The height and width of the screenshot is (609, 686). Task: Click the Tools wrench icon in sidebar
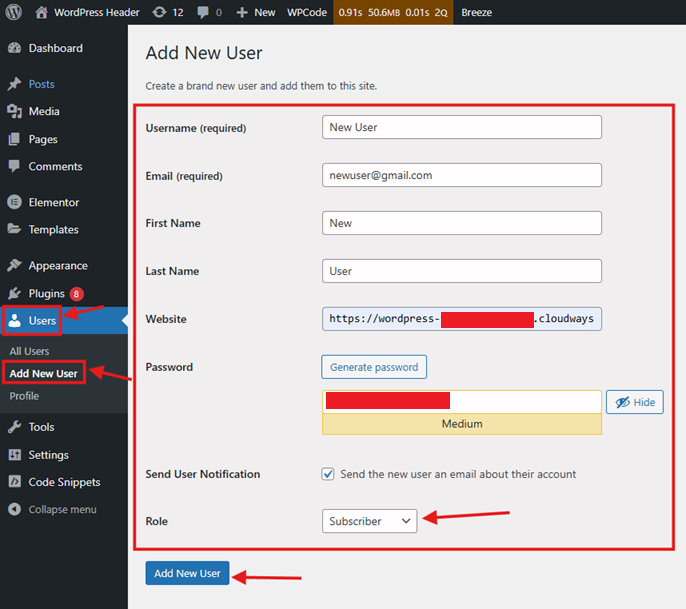pos(14,427)
